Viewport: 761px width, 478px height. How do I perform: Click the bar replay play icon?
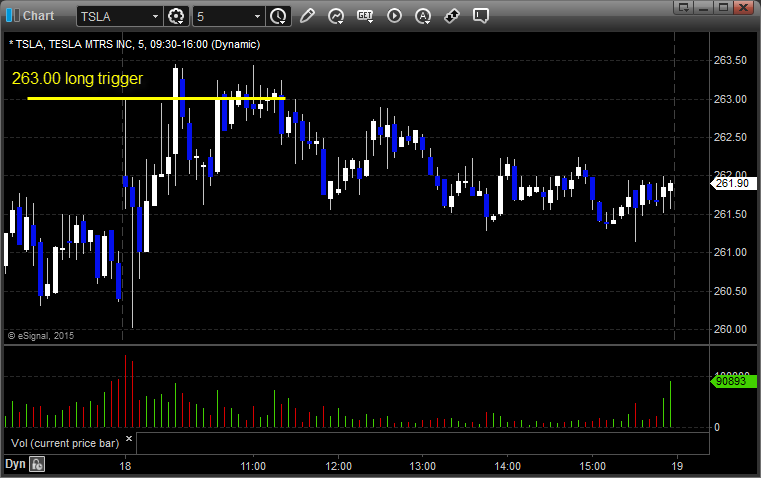[x=394, y=16]
